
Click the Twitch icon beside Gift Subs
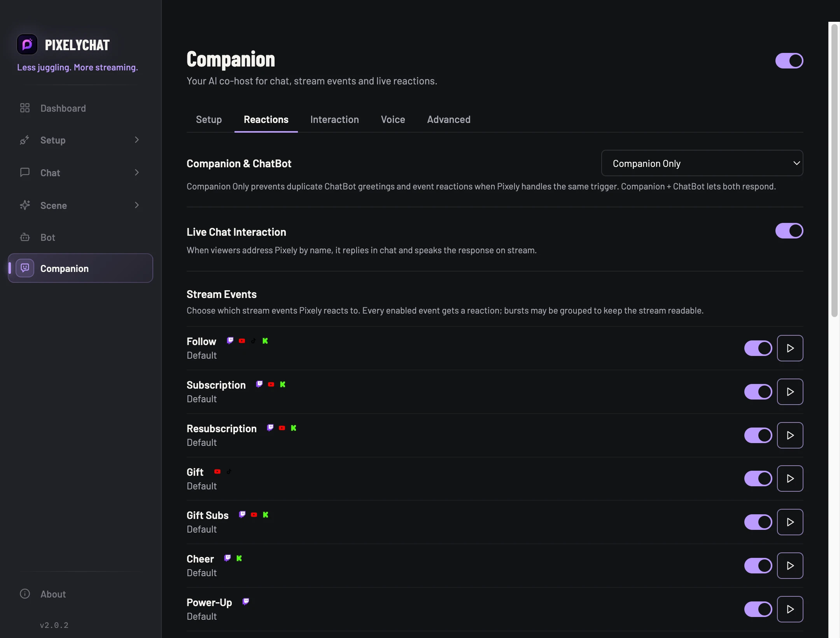[242, 515]
